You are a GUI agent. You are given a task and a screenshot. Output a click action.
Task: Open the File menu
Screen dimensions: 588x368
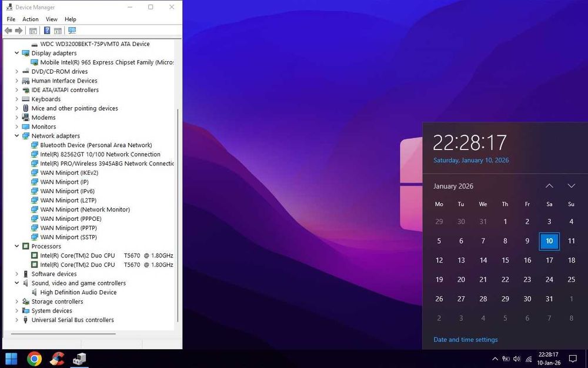click(11, 19)
